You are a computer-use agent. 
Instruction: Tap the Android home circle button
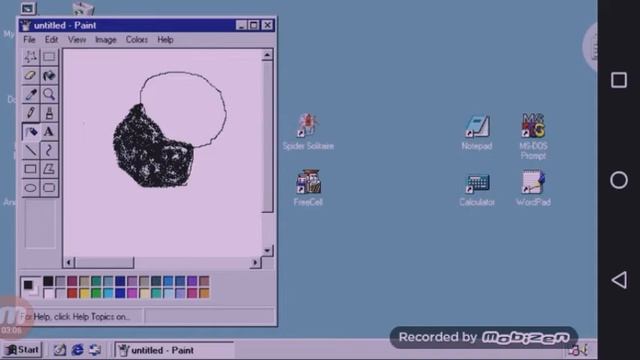[619, 180]
